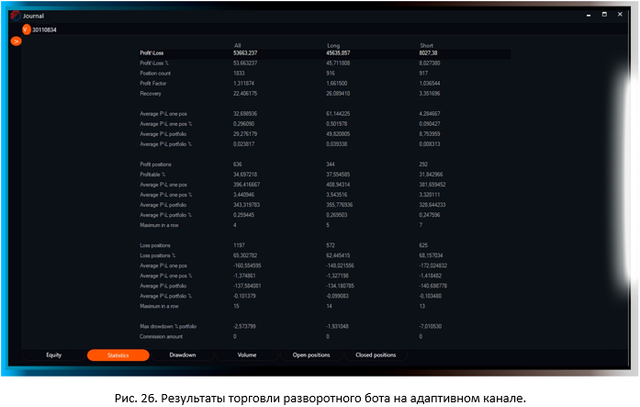640x407 pixels.
Task: Select the Profit\Loss % row label
Action: pyautogui.click(x=154, y=63)
